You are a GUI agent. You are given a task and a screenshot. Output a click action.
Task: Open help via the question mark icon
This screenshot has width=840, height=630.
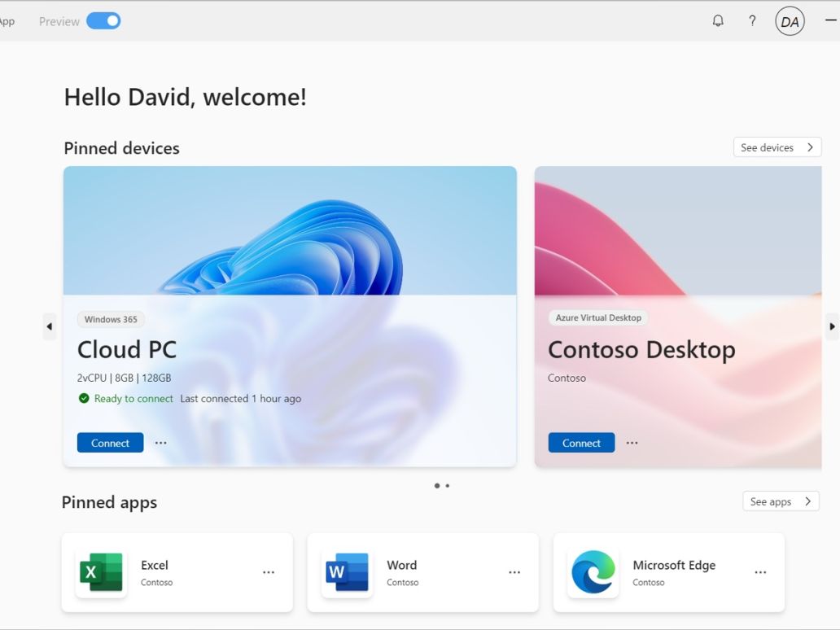(752, 21)
